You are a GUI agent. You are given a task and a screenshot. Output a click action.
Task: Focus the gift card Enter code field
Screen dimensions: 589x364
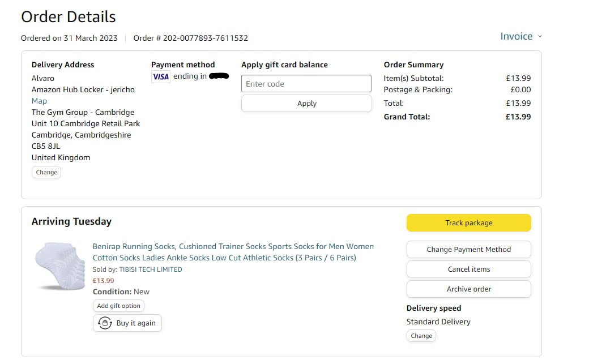[306, 84]
